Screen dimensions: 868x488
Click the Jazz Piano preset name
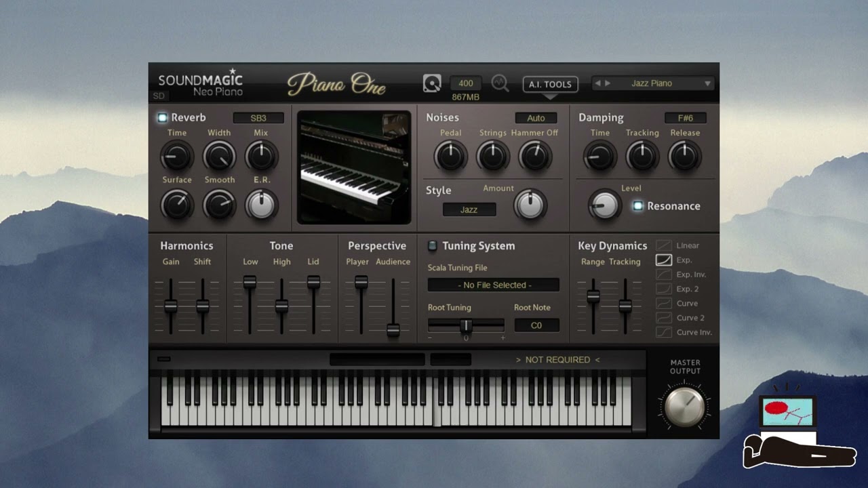[x=652, y=83]
